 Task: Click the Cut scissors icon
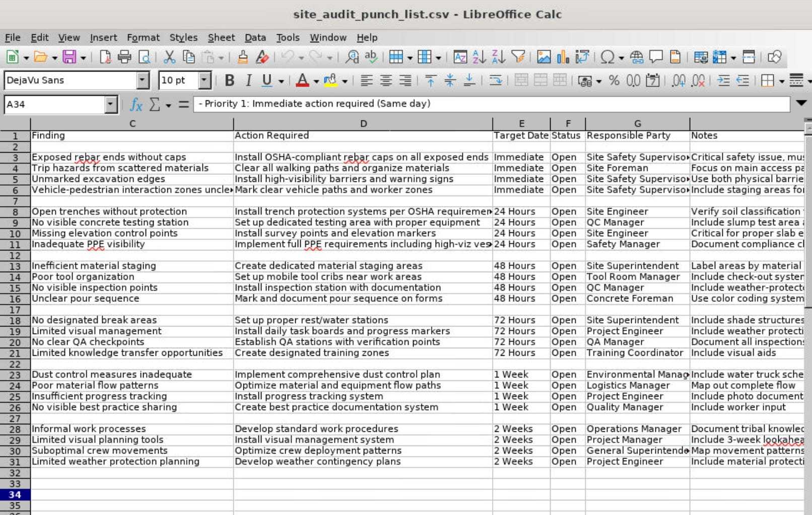[169, 57]
